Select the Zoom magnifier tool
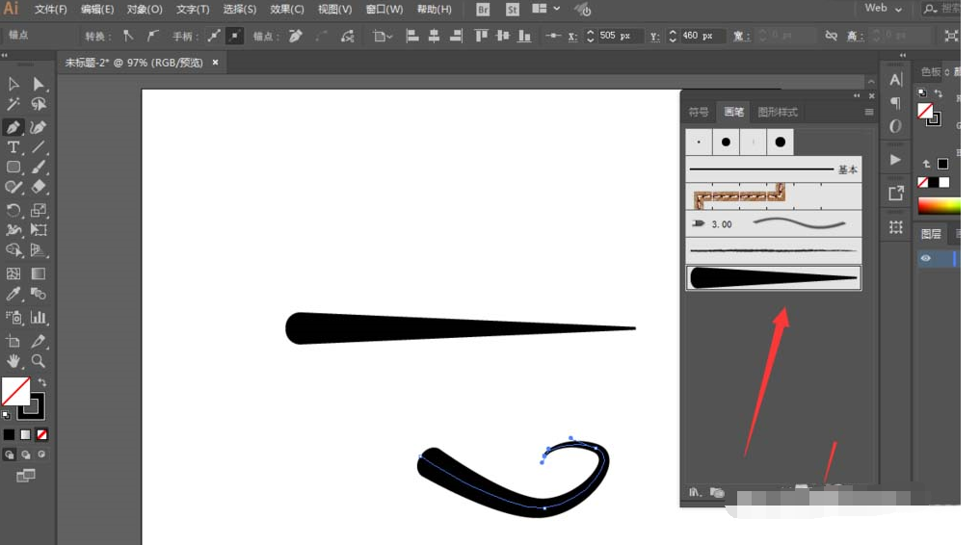This screenshot has width=980, height=545. (x=39, y=361)
